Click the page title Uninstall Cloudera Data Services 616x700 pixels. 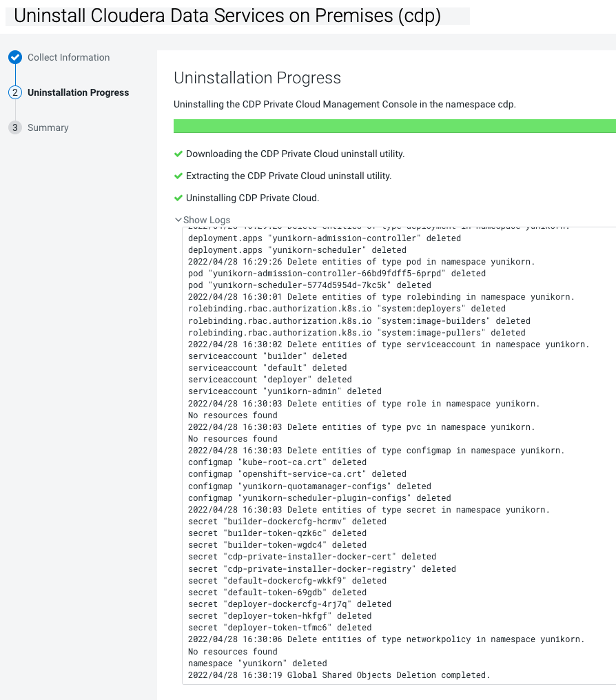tap(227, 16)
